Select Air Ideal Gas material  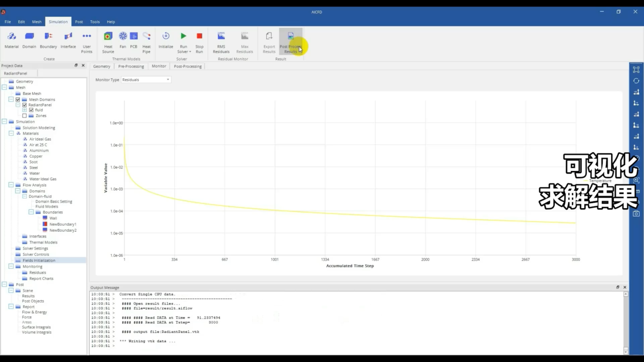[x=40, y=139]
